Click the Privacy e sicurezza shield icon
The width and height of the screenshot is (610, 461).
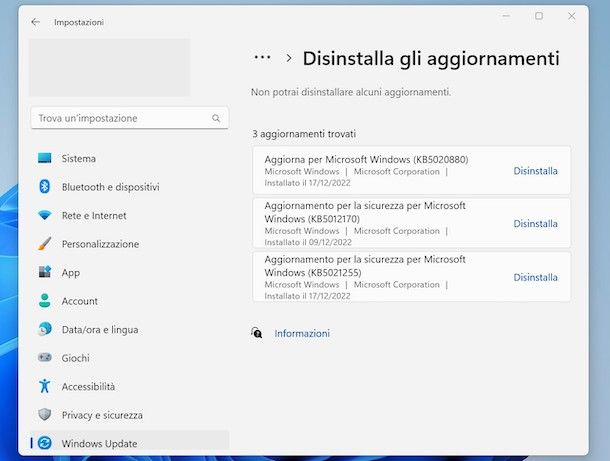click(45, 415)
